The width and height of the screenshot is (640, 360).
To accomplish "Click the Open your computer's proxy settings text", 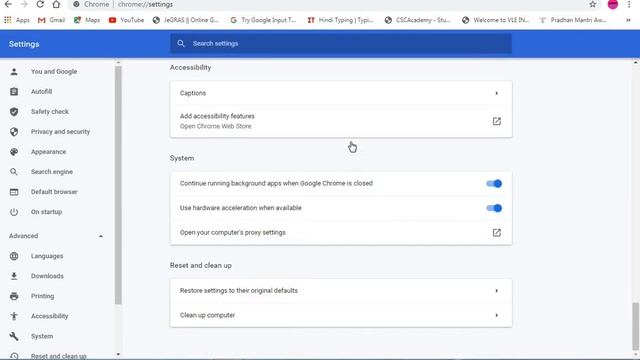I will 233,233.
